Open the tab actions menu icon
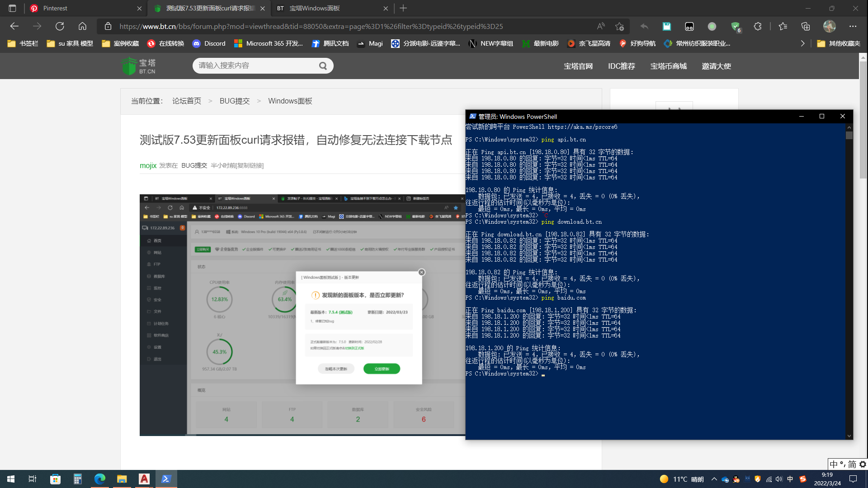 pos(12,8)
